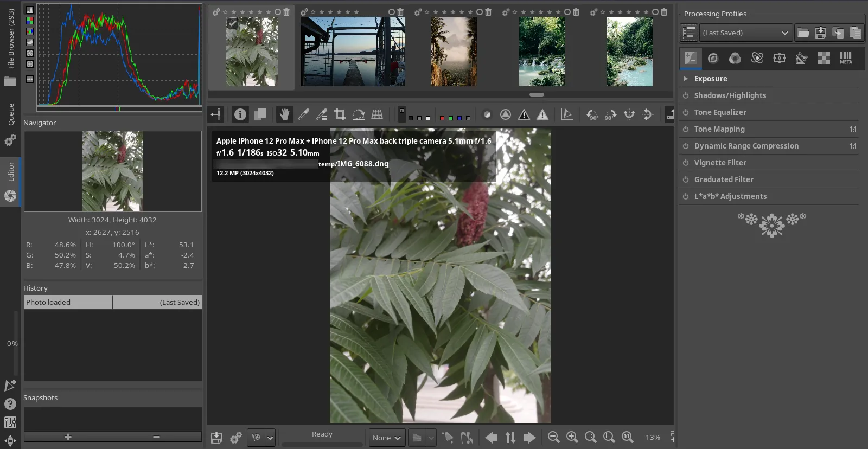The height and width of the screenshot is (449, 868).
Task: Open preferences sliders icon in sidebar
Action: (10, 422)
